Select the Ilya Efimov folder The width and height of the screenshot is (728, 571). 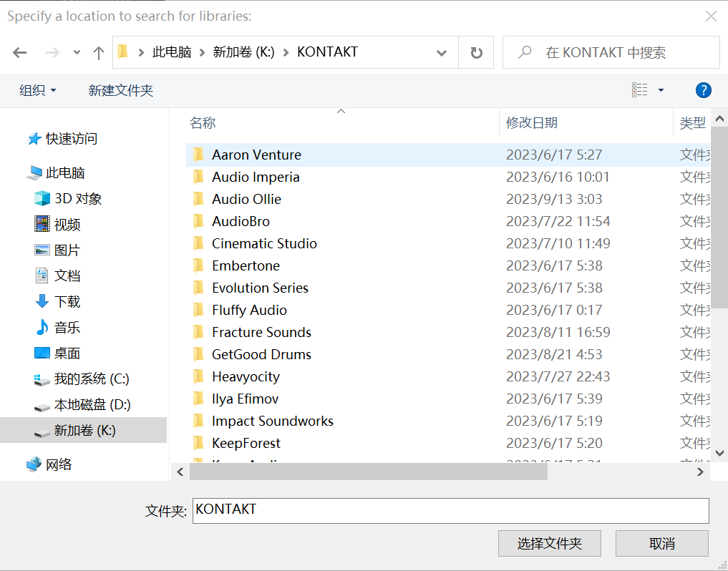pyautogui.click(x=245, y=399)
